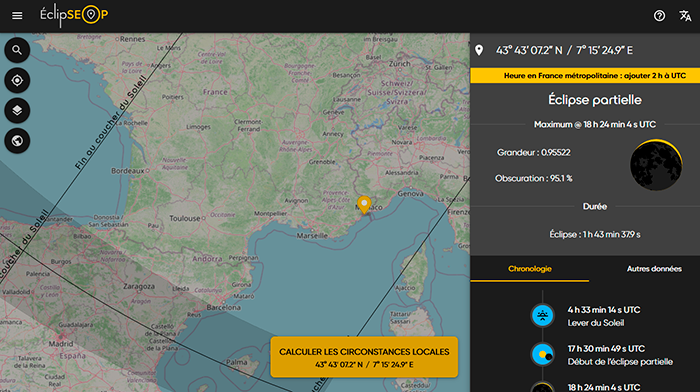Click the eclipsed sun preview image
Screen dimensions: 700x392
(x=656, y=165)
